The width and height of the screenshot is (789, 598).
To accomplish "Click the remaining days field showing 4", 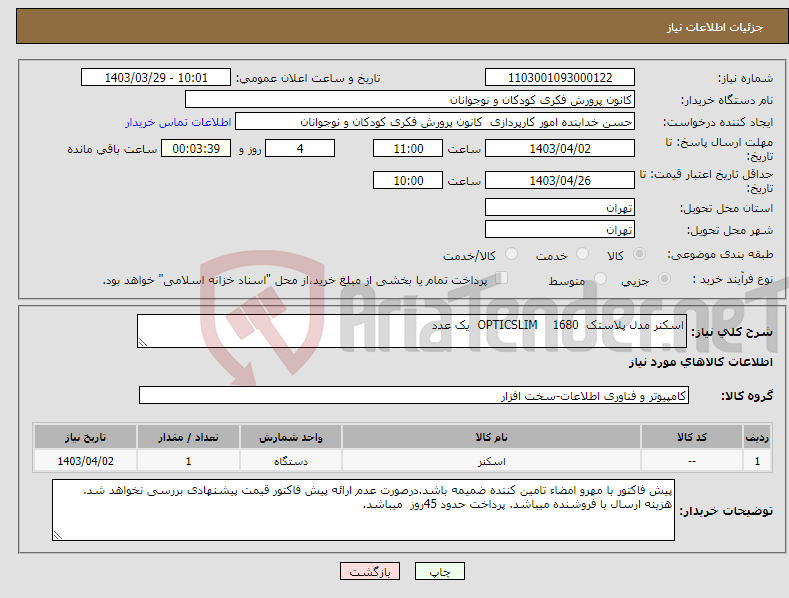I will [x=300, y=148].
